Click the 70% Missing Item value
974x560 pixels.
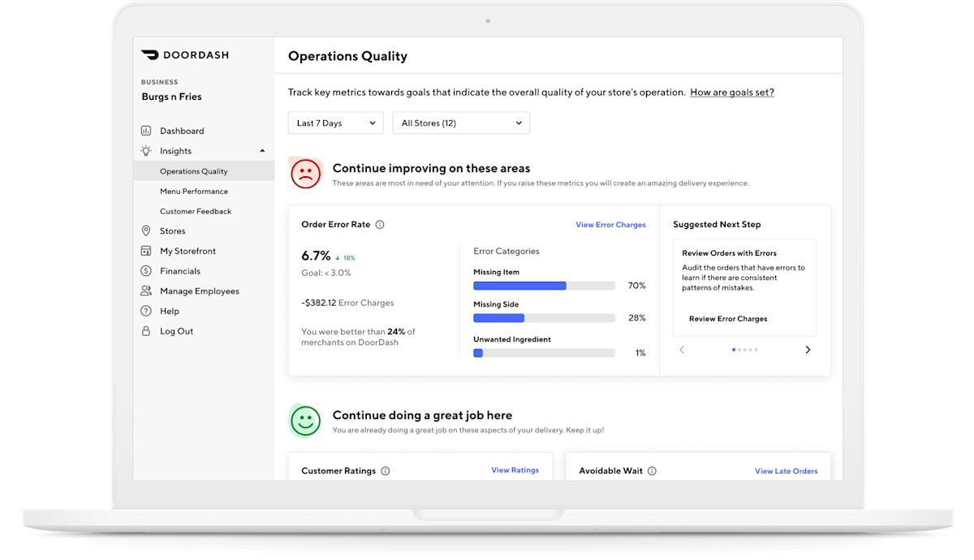(637, 286)
